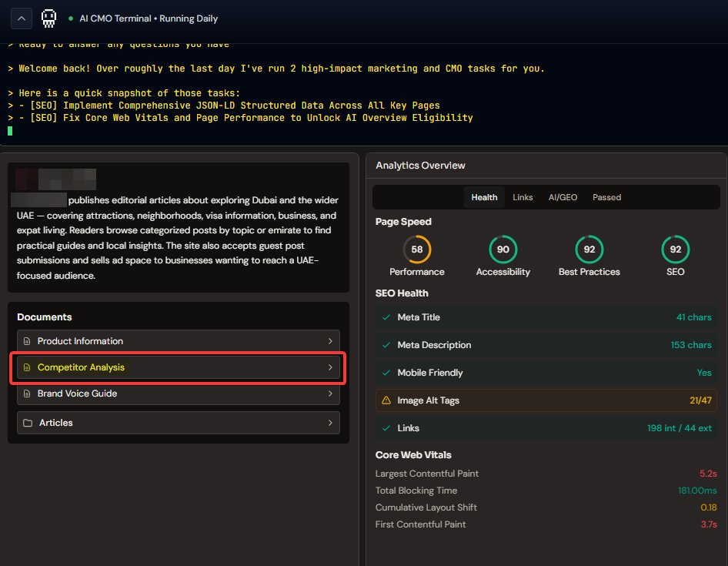Click the Image Alt Tags warning icon
Viewport: 728px width, 566px height.
[386, 400]
